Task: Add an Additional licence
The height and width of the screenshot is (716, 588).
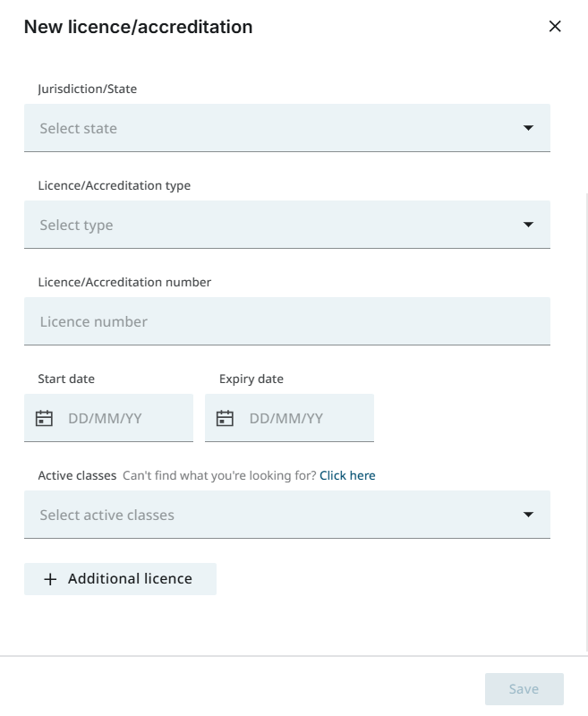Action: coord(120,579)
